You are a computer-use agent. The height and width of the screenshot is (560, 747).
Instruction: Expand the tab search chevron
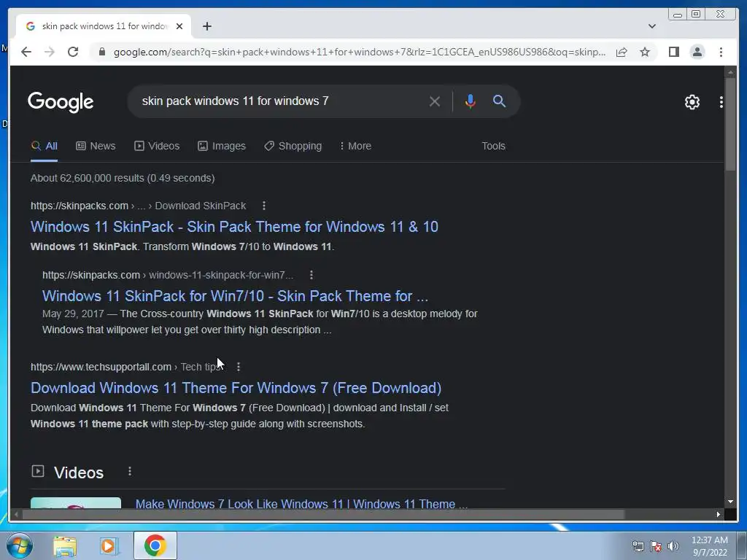coord(651,26)
